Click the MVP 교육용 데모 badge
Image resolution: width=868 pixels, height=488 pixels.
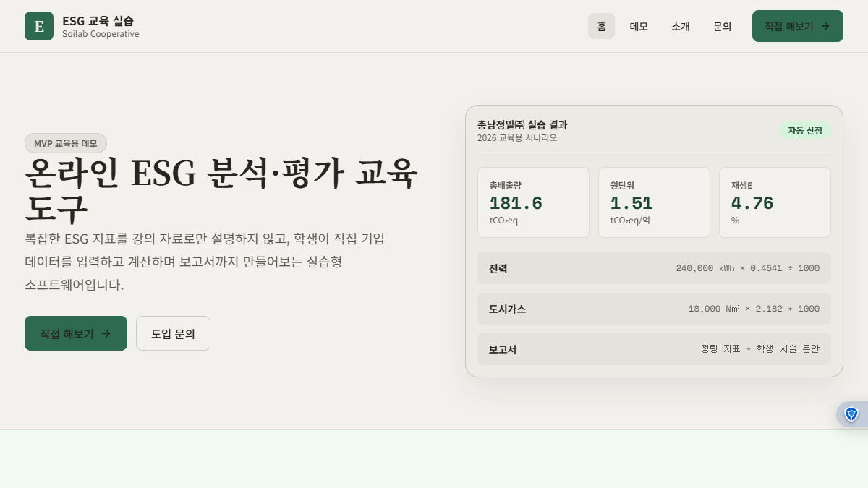66,143
